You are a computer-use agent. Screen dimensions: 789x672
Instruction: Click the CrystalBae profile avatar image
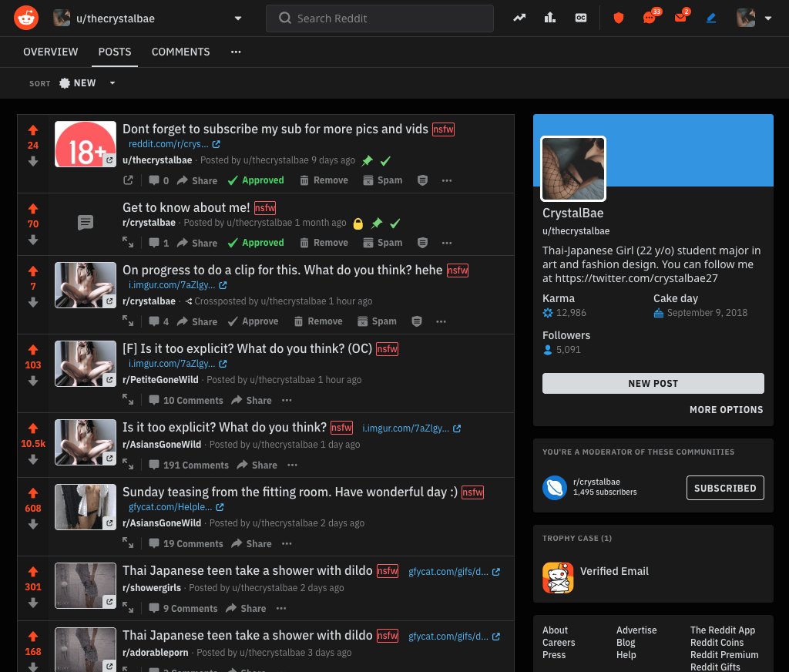coord(573,169)
